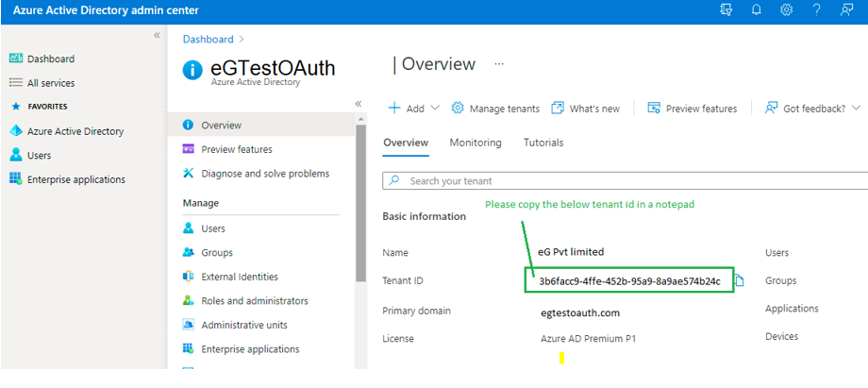Viewport: 868px width, 388px height.
Task: Copy the Tenant ID with the copy icon
Action: 739,281
